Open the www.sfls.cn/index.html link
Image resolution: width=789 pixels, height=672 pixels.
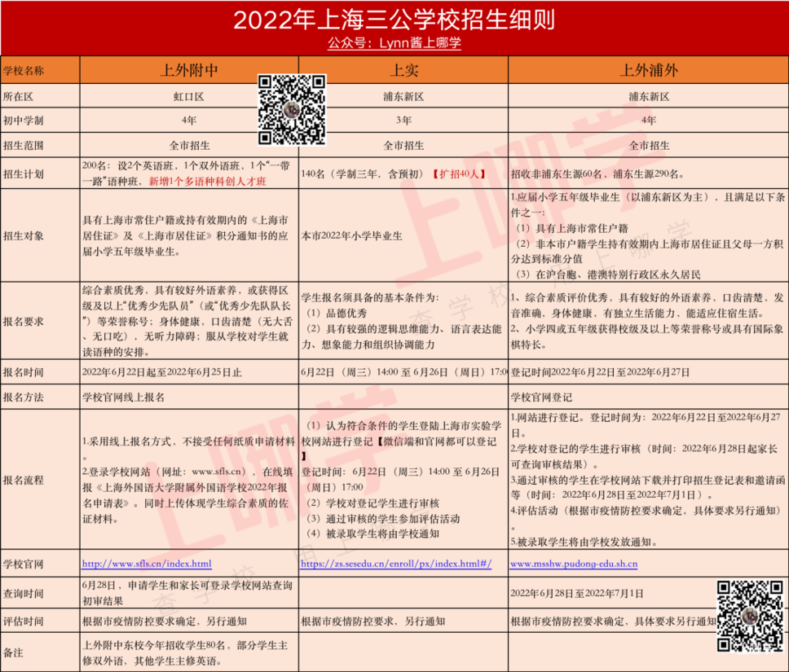coord(147,564)
